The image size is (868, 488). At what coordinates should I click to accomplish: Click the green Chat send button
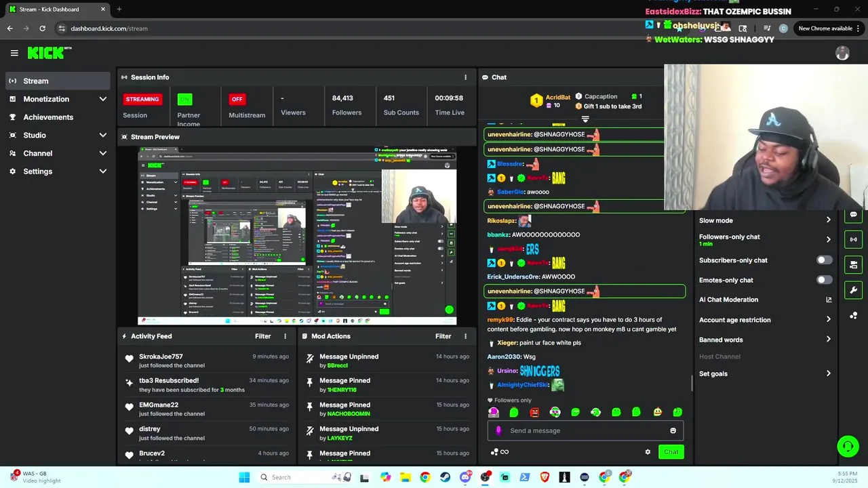pos(671,452)
